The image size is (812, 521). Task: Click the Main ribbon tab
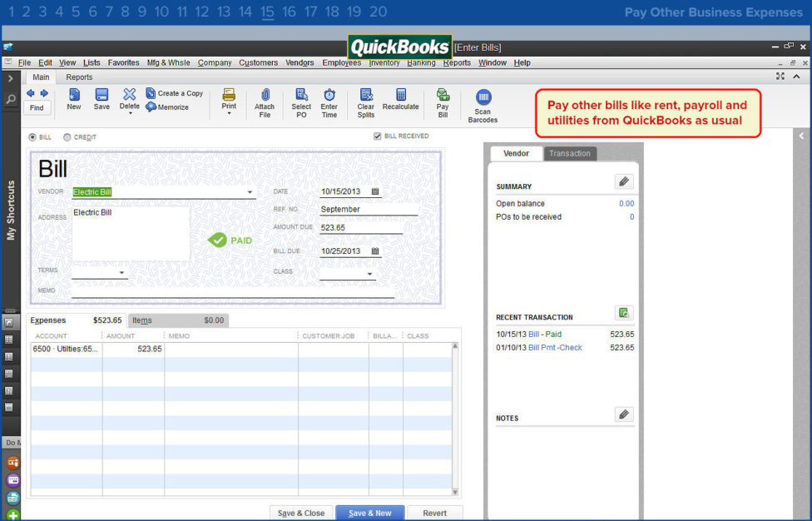pyautogui.click(x=41, y=77)
